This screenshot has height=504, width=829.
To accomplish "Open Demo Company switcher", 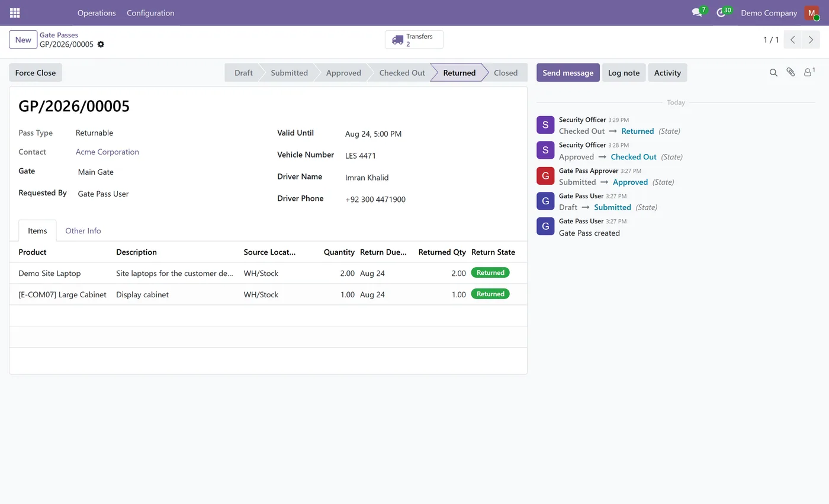I will pos(769,12).
